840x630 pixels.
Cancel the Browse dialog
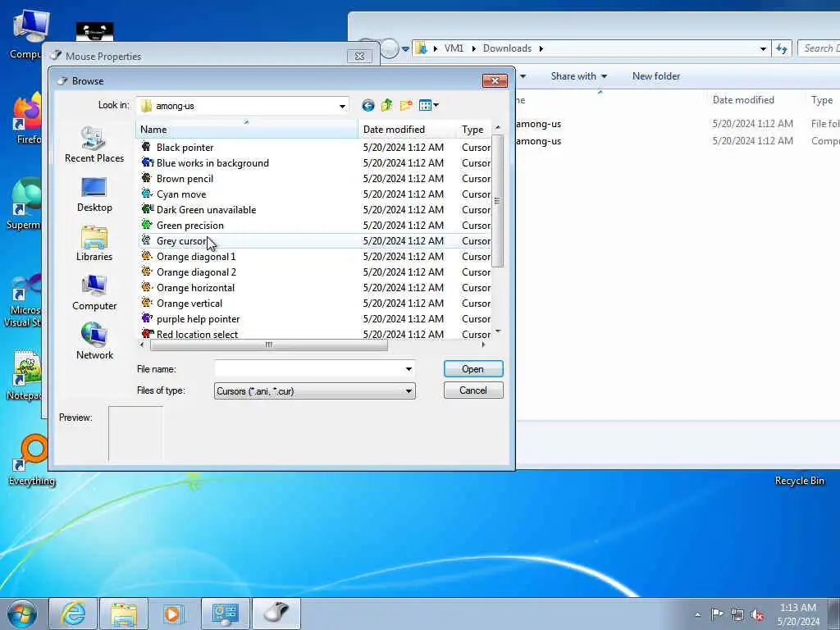[473, 390]
